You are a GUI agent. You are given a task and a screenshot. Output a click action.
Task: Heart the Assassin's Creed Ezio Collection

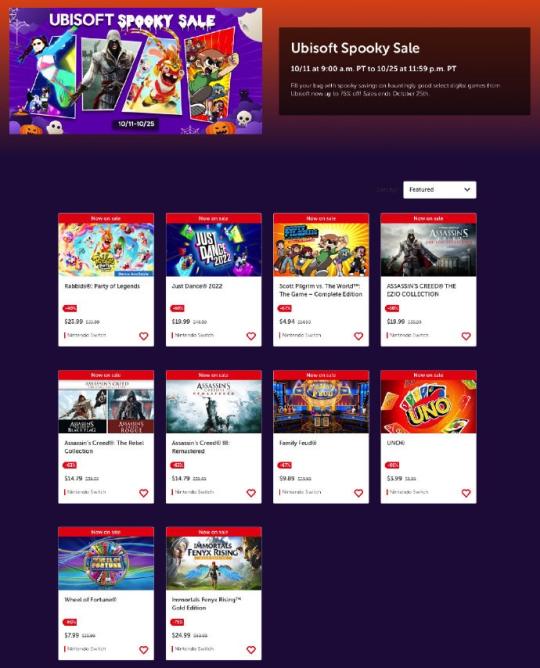pyautogui.click(x=466, y=336)
